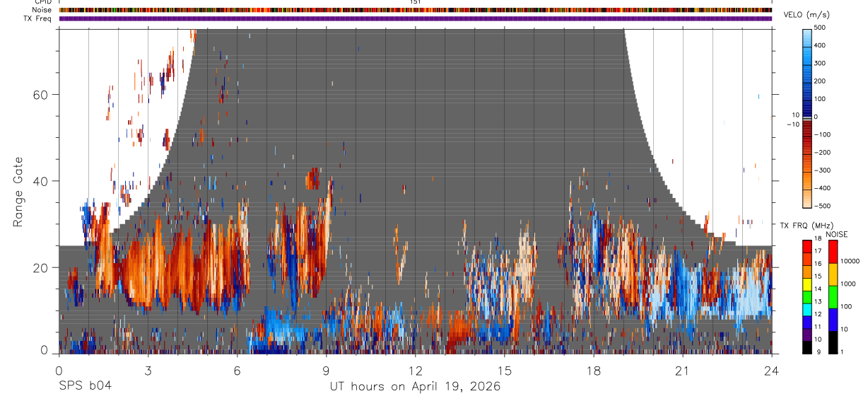Click the x-axis tick label 3
The image size is (868, 401).
point(148,370)
